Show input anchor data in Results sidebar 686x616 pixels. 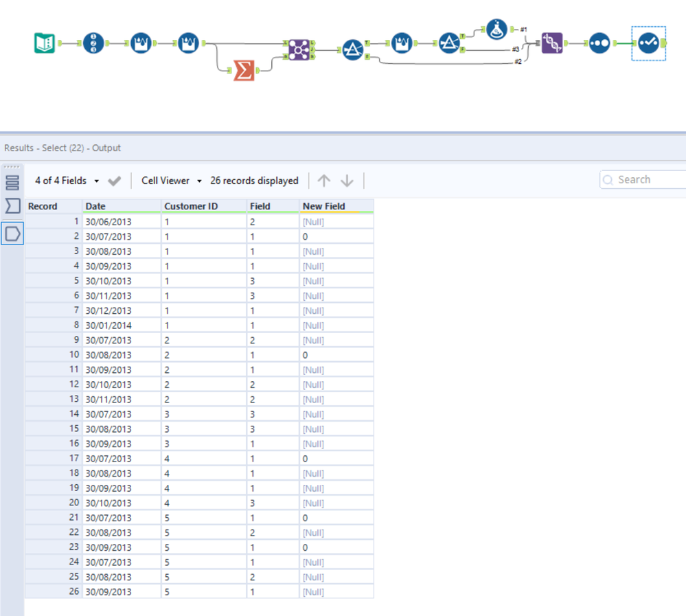pos(12,205)
